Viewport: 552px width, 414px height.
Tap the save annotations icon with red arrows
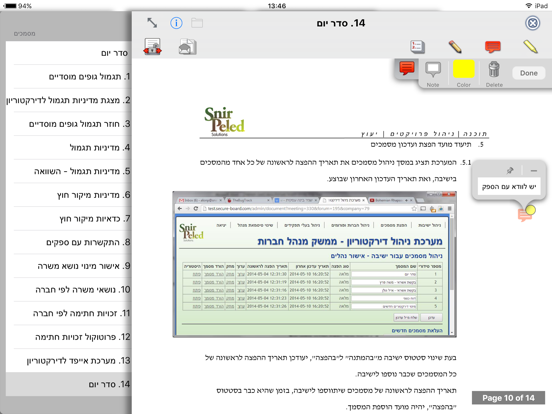click(x=152, y=46)
